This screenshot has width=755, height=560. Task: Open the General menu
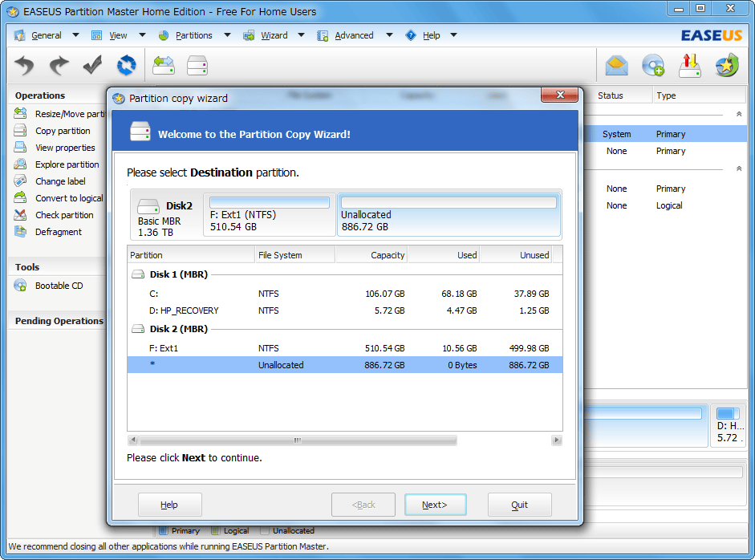click(47, 35)
